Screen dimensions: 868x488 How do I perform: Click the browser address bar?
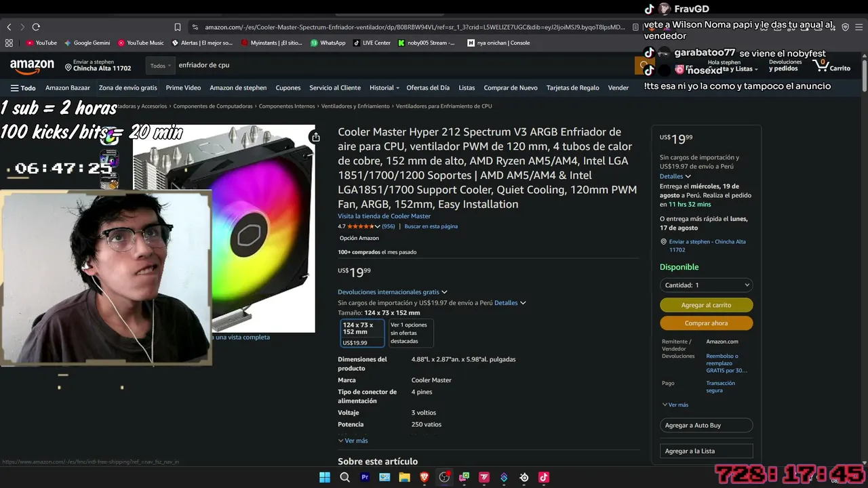[414, 27]
